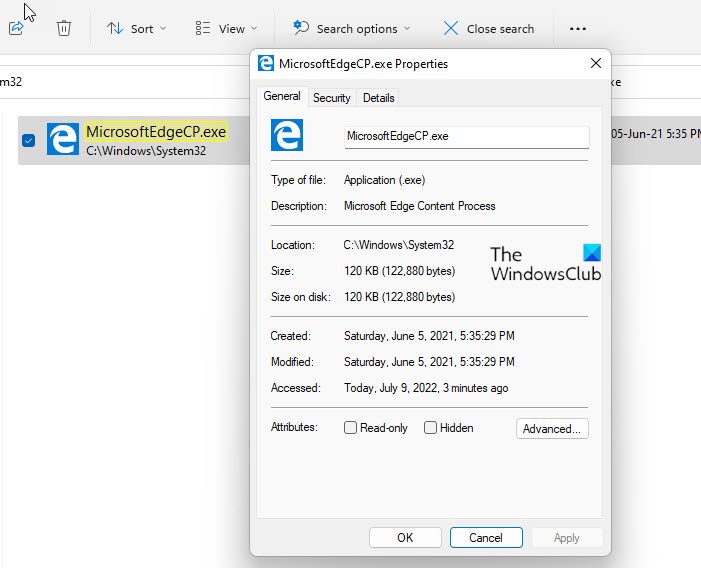The height and width of the screenshot is (568, 701).
Task: Click Close search button
Action: click(x=489, y=29)
